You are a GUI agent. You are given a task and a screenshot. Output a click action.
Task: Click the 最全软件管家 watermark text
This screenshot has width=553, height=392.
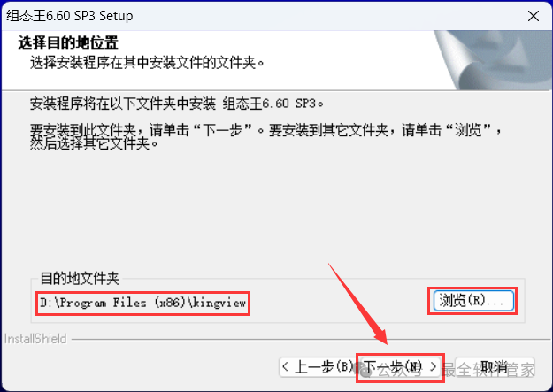488,370
